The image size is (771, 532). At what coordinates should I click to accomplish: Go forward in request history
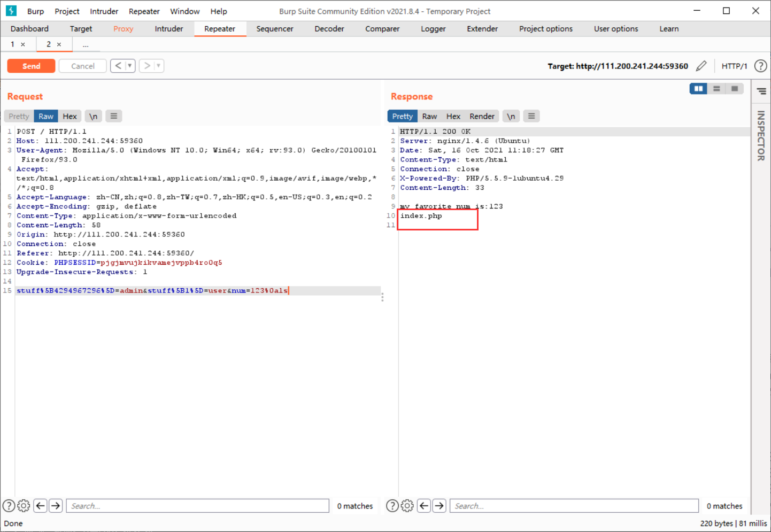click(x=147, y=66)
